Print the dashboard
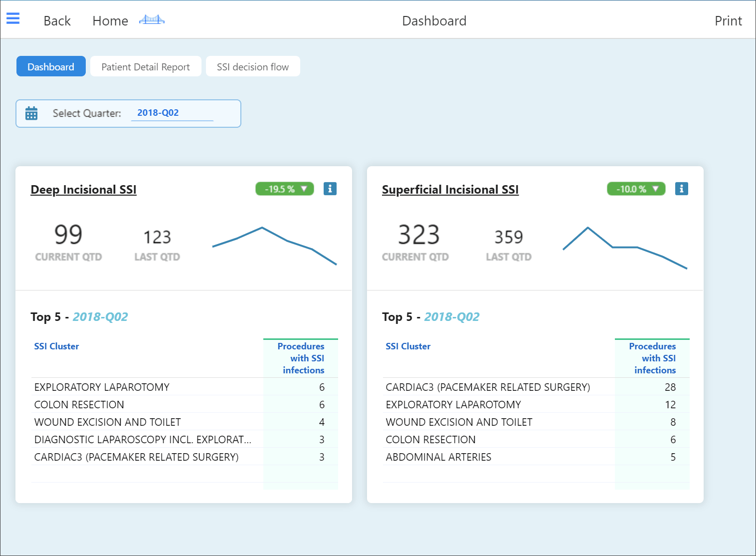Screen dimensions: 756x556 [x=728, y=21]
